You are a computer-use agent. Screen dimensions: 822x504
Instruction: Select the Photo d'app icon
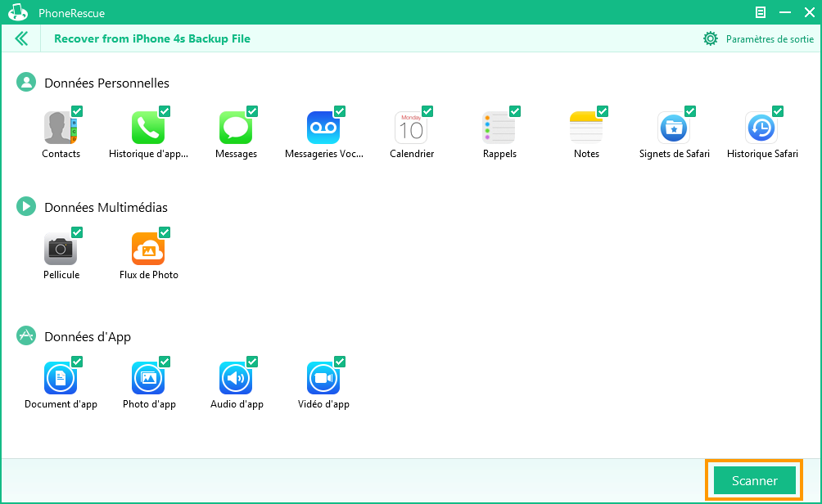coord(148,378)
